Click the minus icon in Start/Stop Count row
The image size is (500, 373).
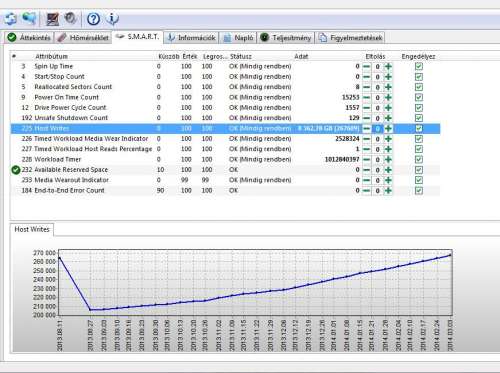click(x=366, y=77)
